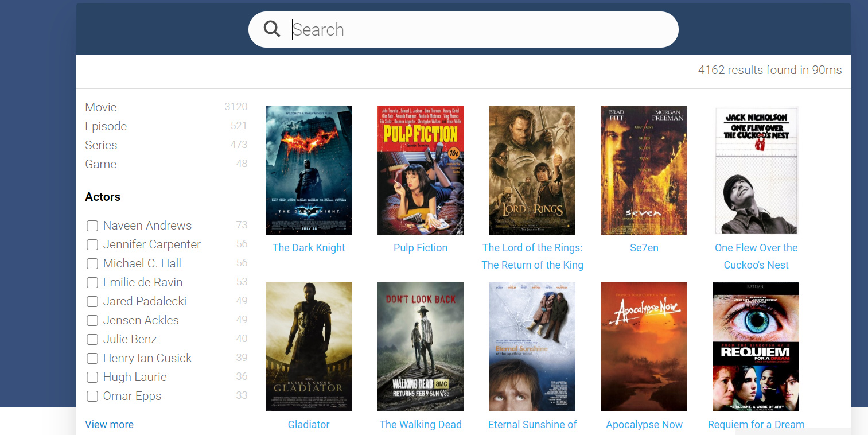Follow the Pulp Fiction title link
Screen dimensions: 868x435
pyautogui.click(x=421, y=248)
